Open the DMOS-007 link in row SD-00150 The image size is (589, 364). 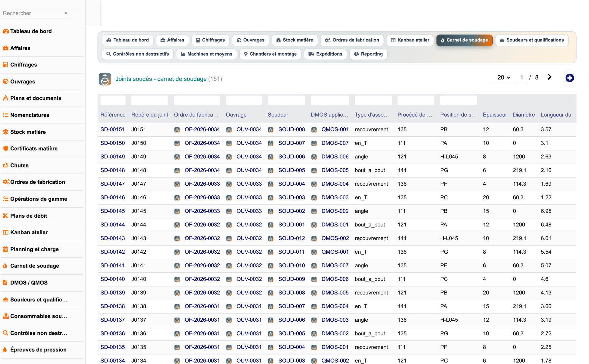click(x=335, y=143)
